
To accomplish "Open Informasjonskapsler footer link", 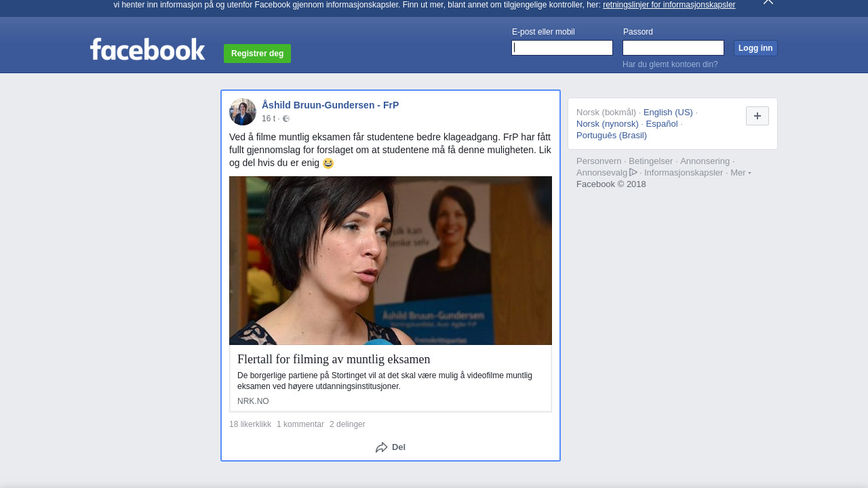I will point(684,173).
